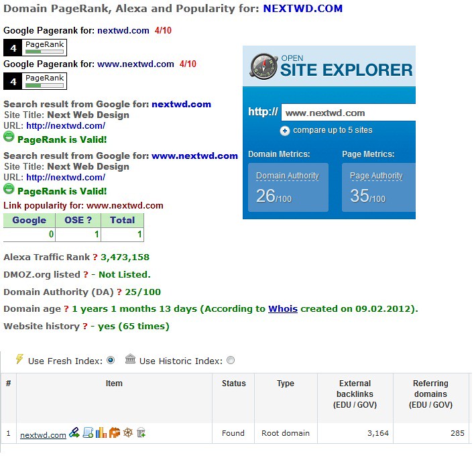Click the 285 referring domains value

tap(457, 433)
